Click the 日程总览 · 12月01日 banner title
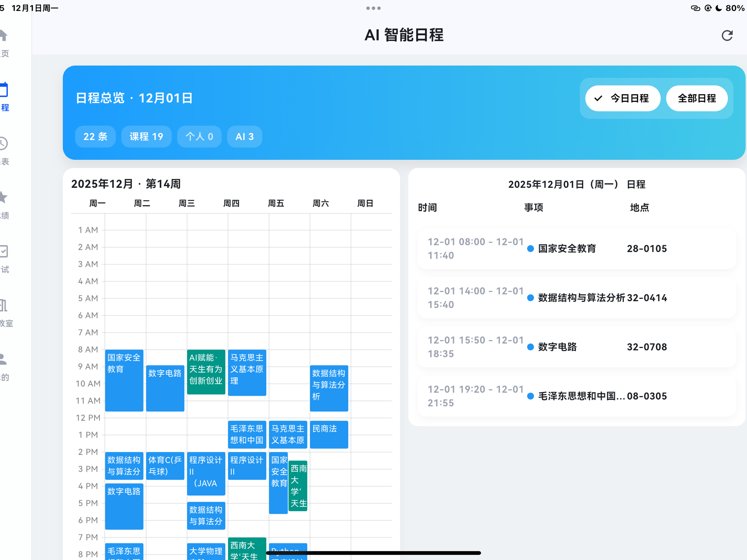This screenshot has height=560, width=747. click(135, 98)
